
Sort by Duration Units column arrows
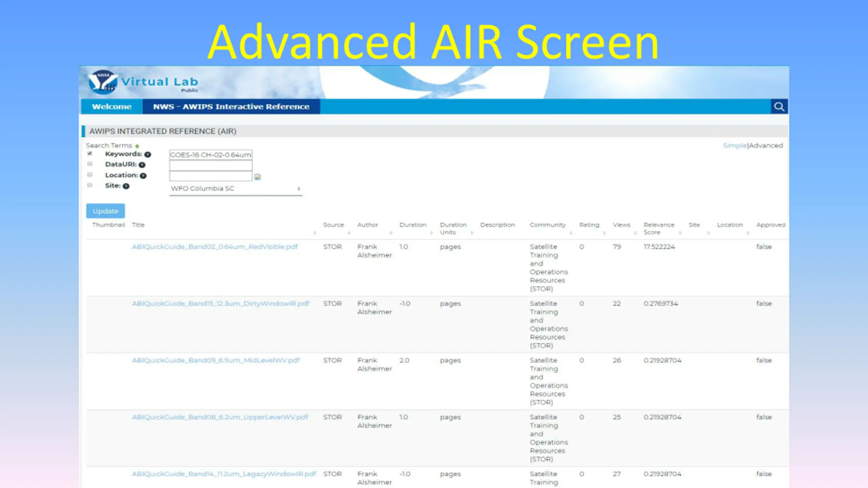point(472,233)
